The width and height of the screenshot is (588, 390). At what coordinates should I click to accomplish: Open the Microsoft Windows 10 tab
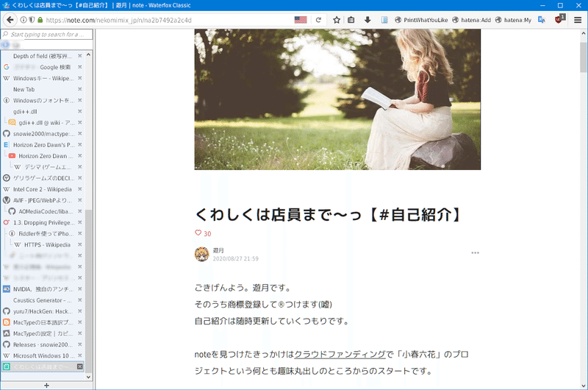click(x=43, y=356)
